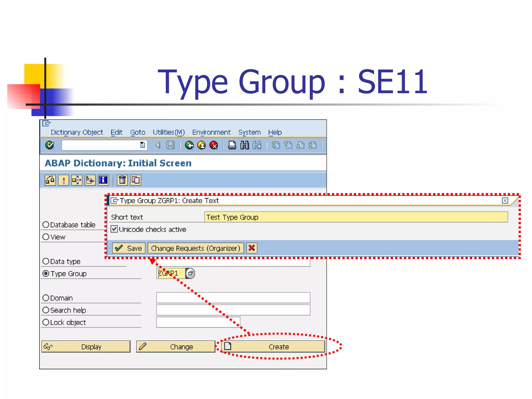The height and width of the screenshot is (399, 532).
Task: Open the command field history list icon
Action: pos(142,145)
